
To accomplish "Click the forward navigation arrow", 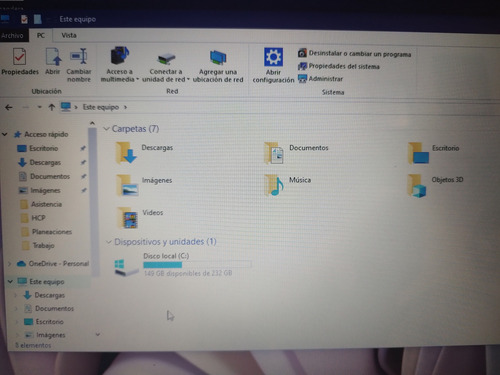I will (26, 107).
